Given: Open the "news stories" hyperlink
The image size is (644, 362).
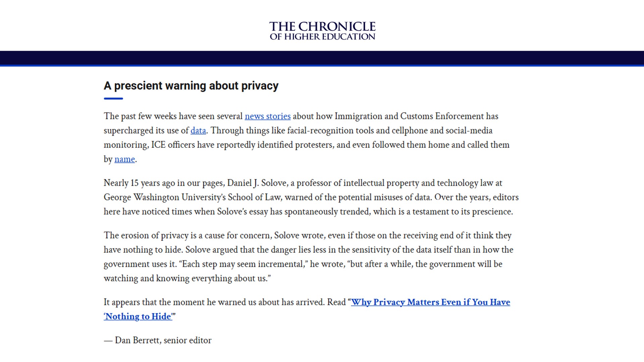Looking at the screenshot, I should point(267,116).
